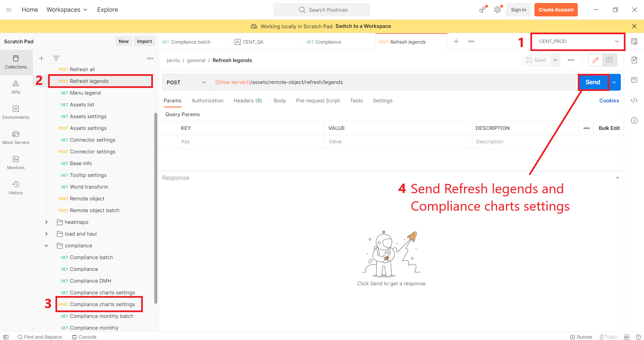Collapse the Response panel arrow

[x=617, y=178]
